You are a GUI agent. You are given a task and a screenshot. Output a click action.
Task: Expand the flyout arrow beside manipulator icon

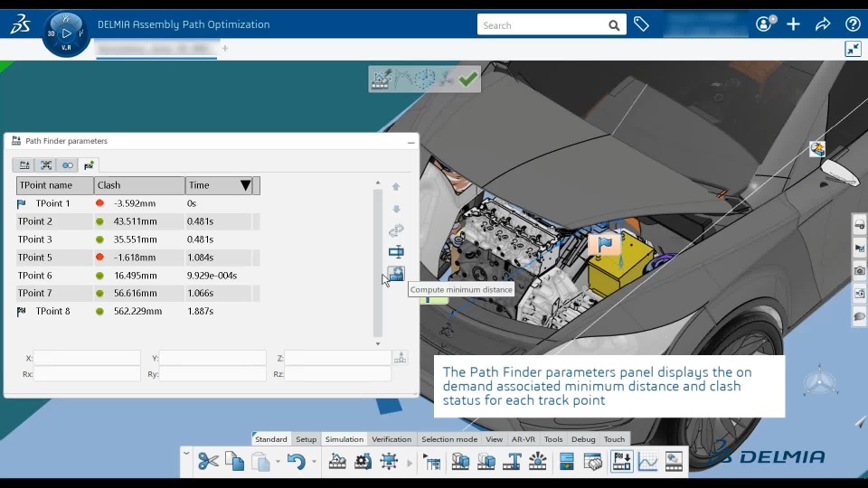(410, 463)
